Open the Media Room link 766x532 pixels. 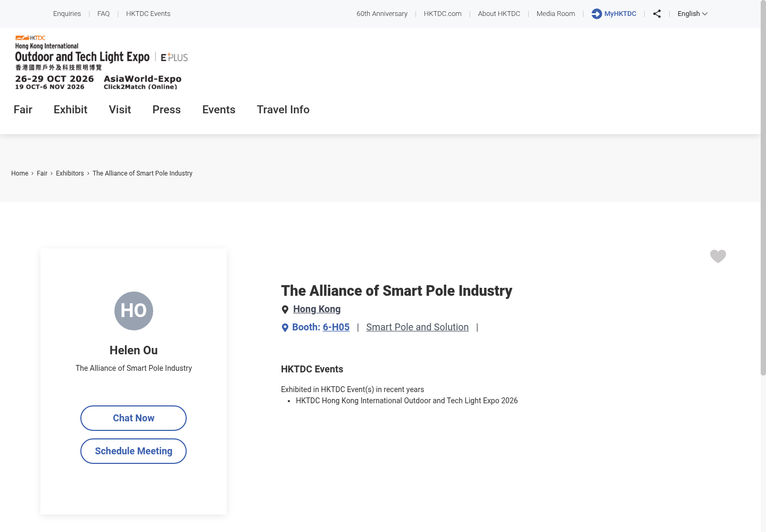[x=556, y=14]
